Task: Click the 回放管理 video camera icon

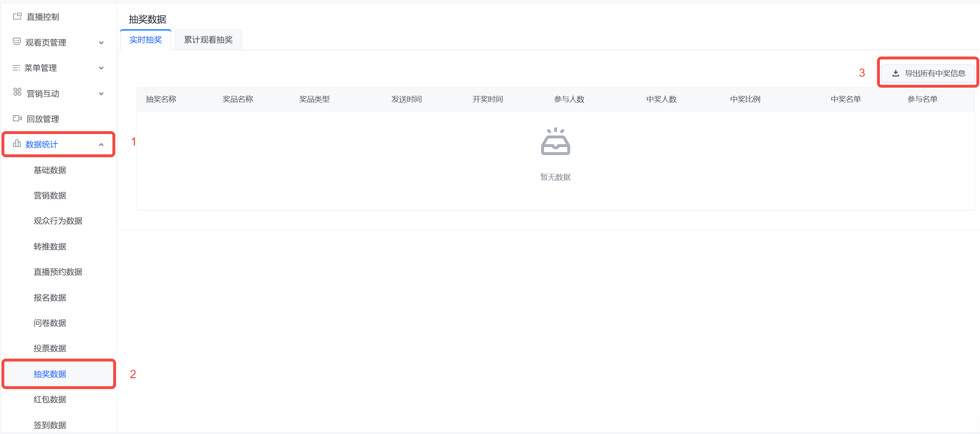Action: pos(17,118)
